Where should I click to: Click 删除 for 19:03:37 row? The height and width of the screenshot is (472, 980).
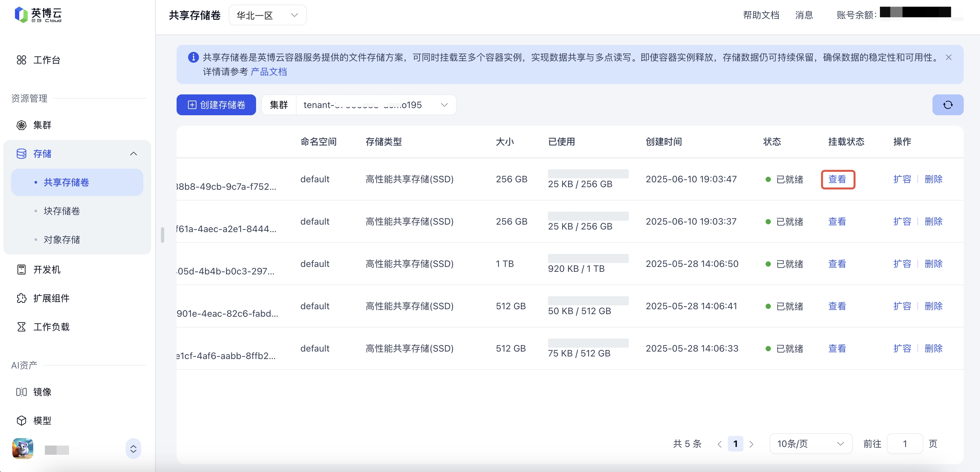pyautogui.click(x=934, y=222)
